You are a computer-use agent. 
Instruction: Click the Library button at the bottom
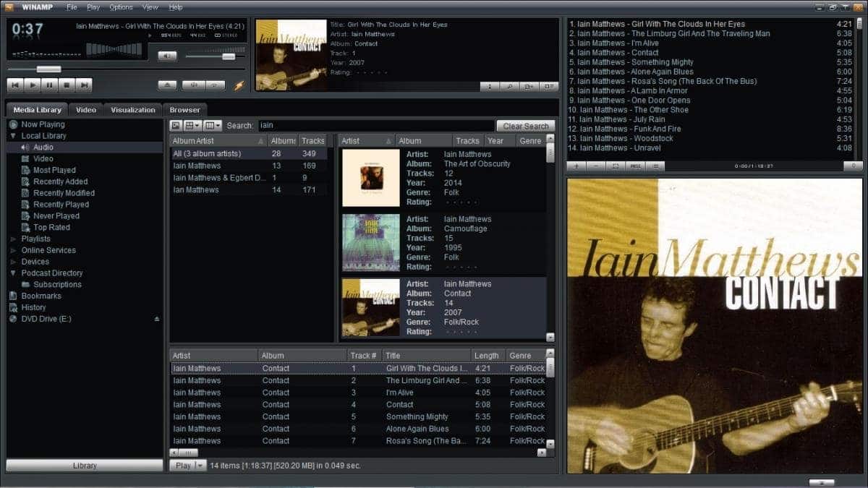tap(85, 466)
